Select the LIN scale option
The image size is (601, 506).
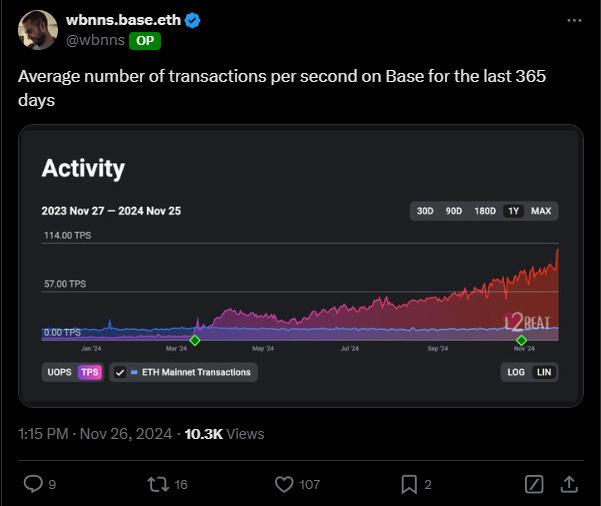click(544, 372)
